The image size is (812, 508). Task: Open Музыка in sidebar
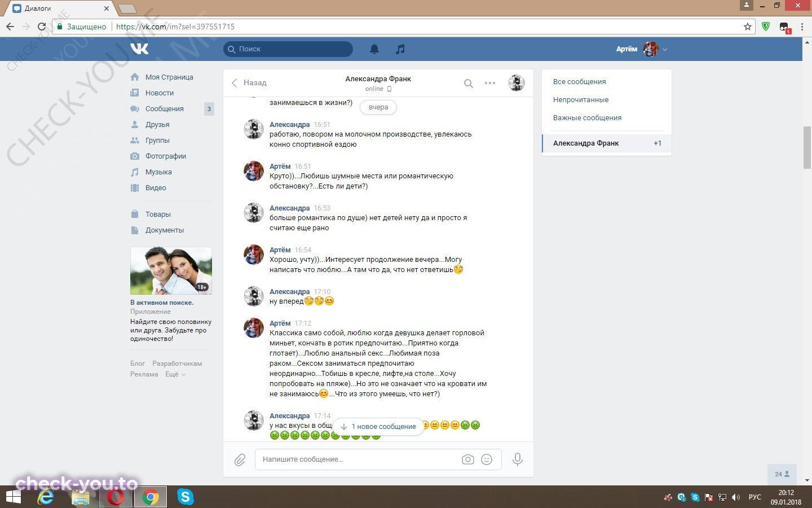tap(158, 172)
